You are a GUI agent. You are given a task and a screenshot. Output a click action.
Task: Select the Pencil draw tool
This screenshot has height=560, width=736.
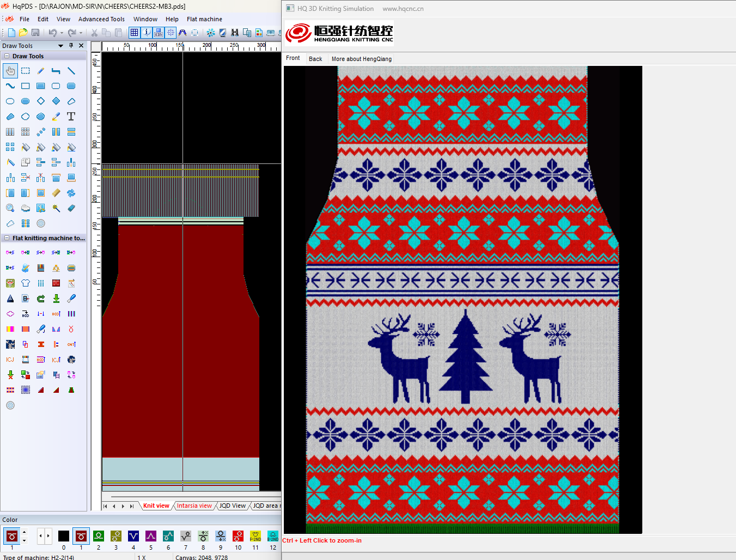coord(41,71)
